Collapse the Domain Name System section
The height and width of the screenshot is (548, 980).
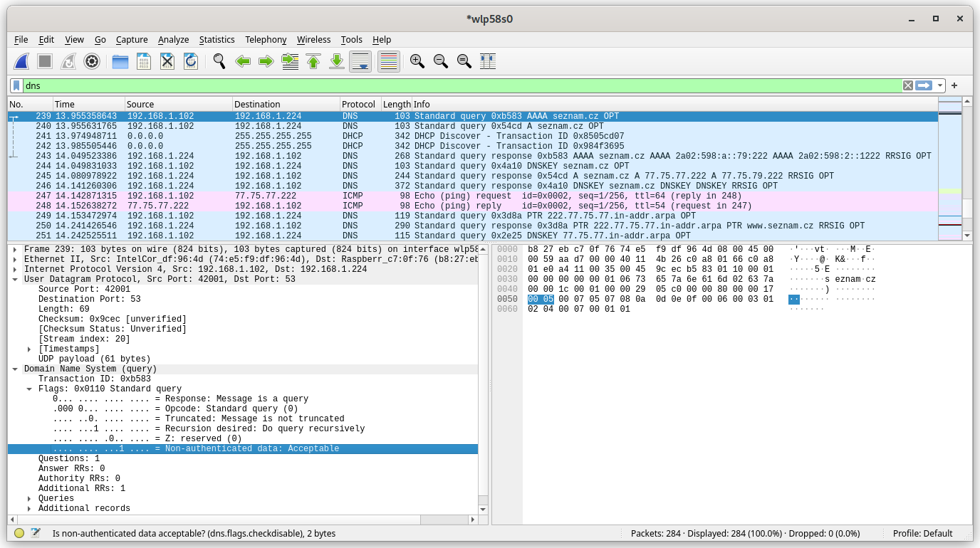point(15,369)
